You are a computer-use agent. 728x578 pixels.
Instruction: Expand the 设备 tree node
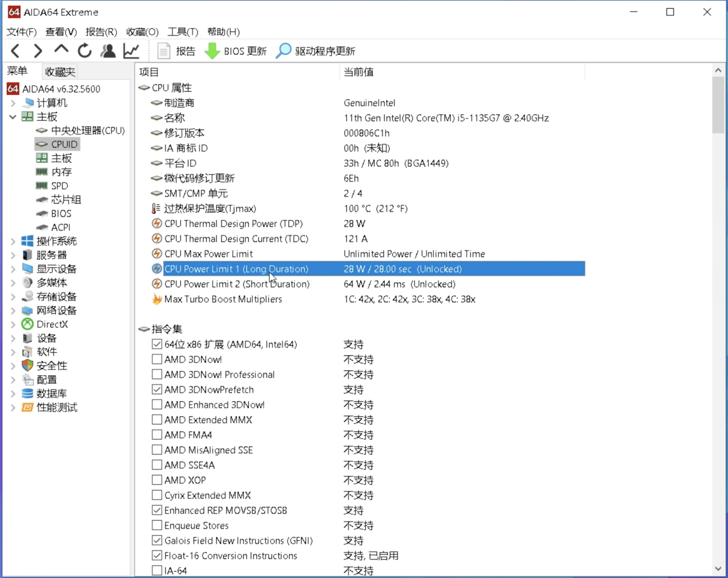[x=13, y=338]
